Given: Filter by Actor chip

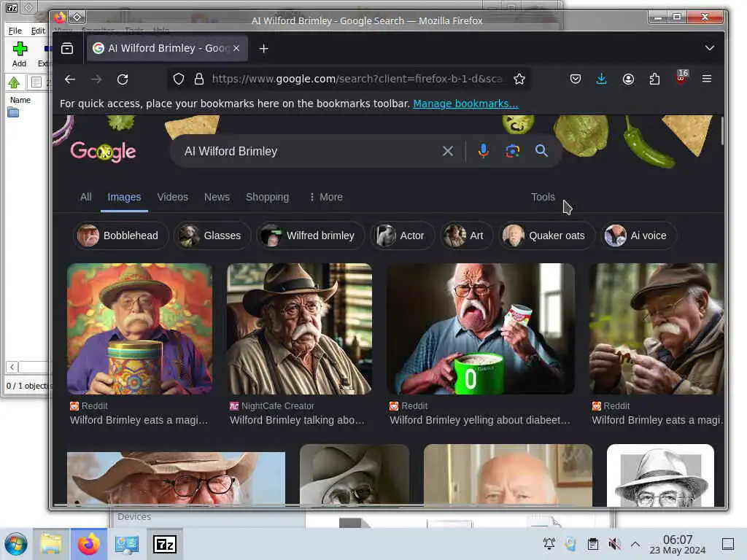Looking at the screenshot, I should click(x=402, y=236).
